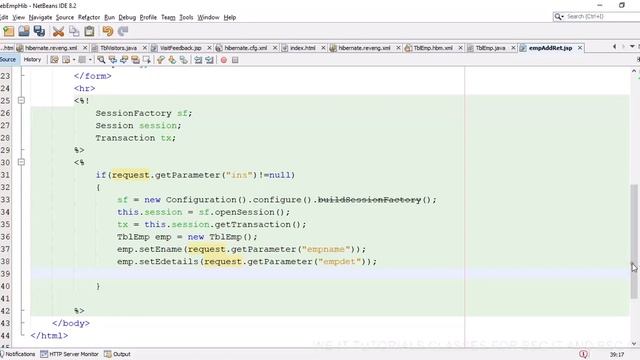The height and width of the screenshot is (360, 640).
Task: Stop macro recording square icon
Action: point(235,60)
